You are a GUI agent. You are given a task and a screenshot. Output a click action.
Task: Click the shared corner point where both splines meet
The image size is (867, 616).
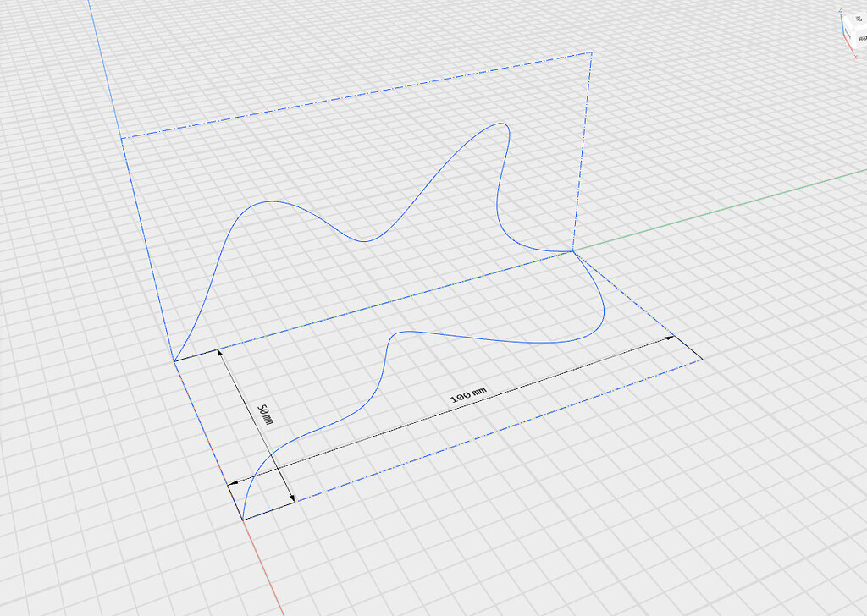pyautogui.click(x=573, y=251)
